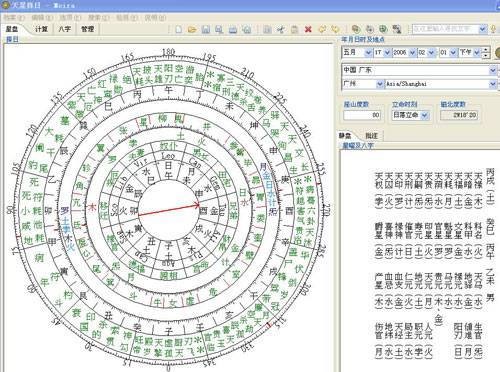500x372 pixels.
Task: Click the Moira app icon in the title bar
Action: [x=5, y=5]
